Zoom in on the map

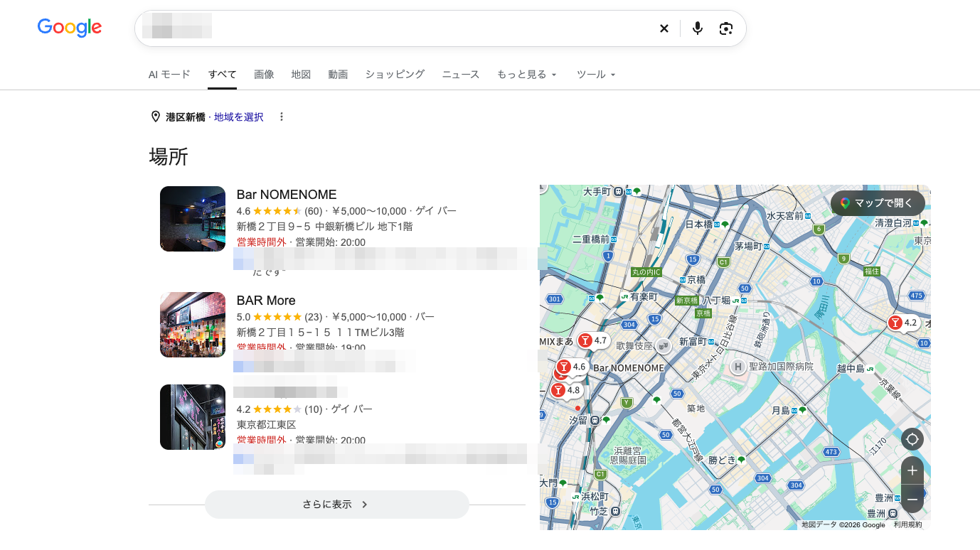pyautogui.click(x=912, y=470)
